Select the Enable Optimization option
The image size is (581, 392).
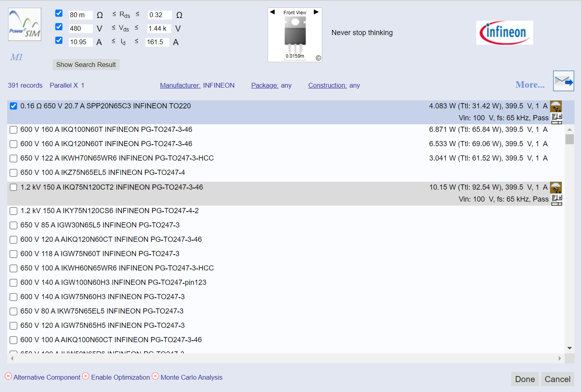(x=120, y=377)
